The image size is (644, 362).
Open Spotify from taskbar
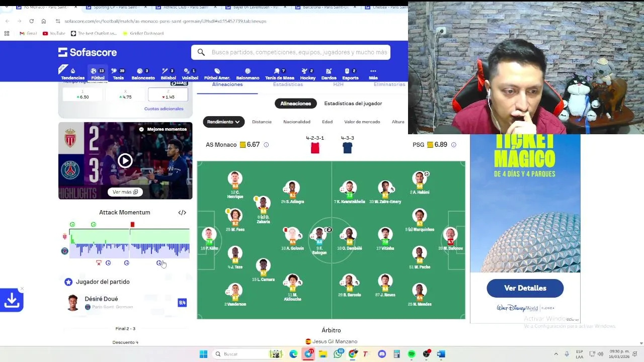pos(411,354)
